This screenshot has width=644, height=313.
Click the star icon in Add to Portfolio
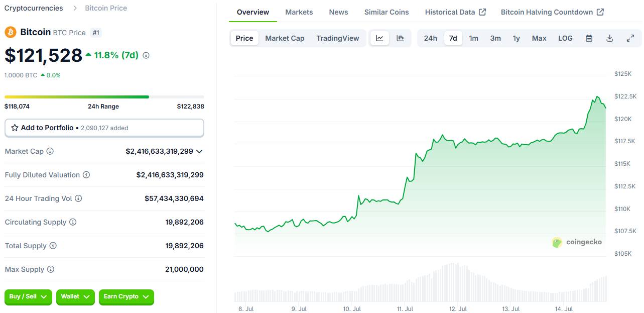[x=15, y=128]
